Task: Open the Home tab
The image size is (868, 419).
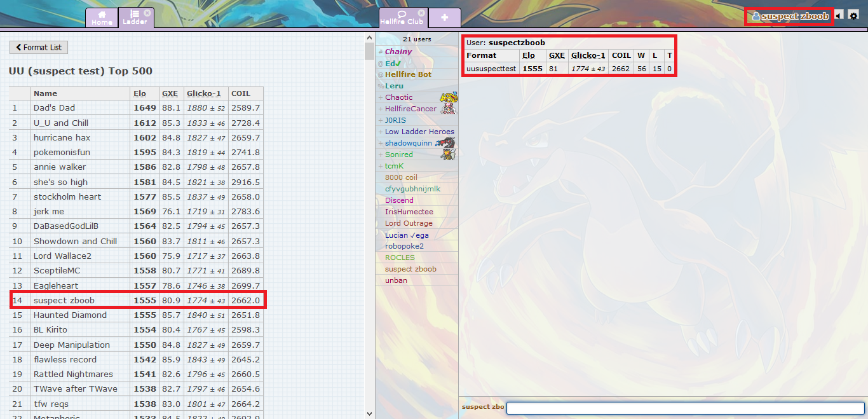Action: point(102,18)
